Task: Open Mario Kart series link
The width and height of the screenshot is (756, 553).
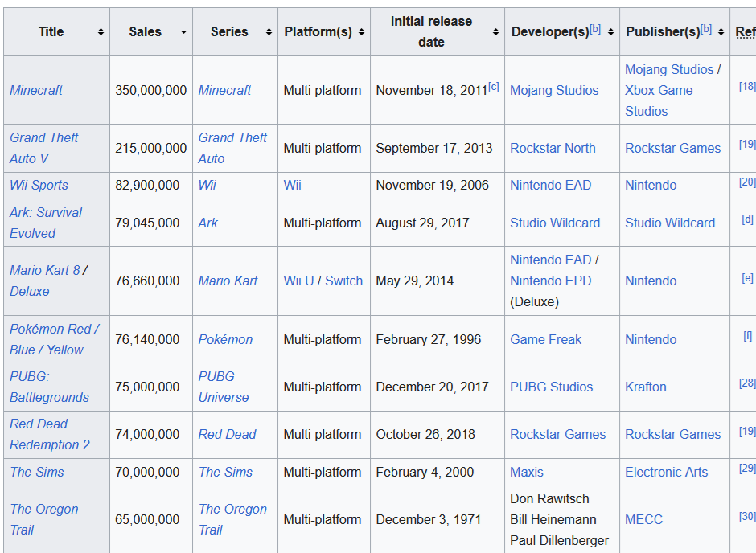Action: 228,281
